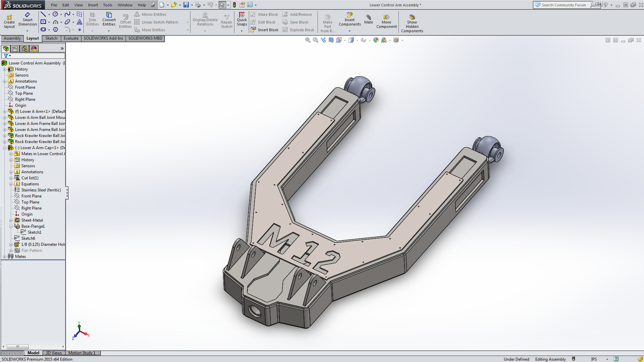Open the FeatureManager design tree tab
644x362 pixels.
tap(6, 49)
